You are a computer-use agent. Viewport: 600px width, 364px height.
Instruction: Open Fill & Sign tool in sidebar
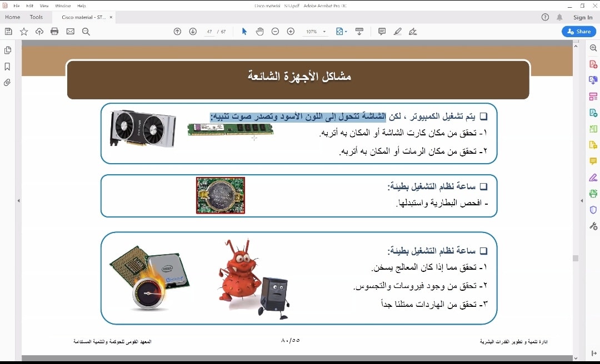click(x=593, y=178)
